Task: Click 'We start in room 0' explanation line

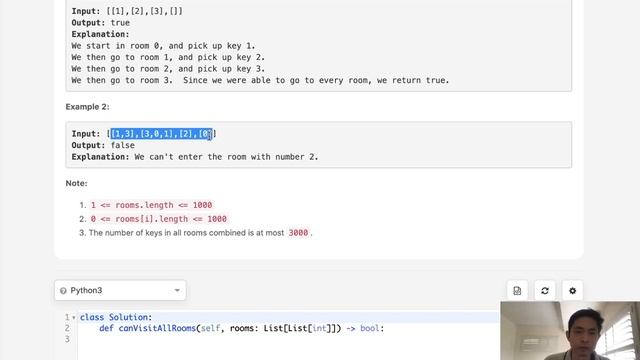Action: (163, 46)
